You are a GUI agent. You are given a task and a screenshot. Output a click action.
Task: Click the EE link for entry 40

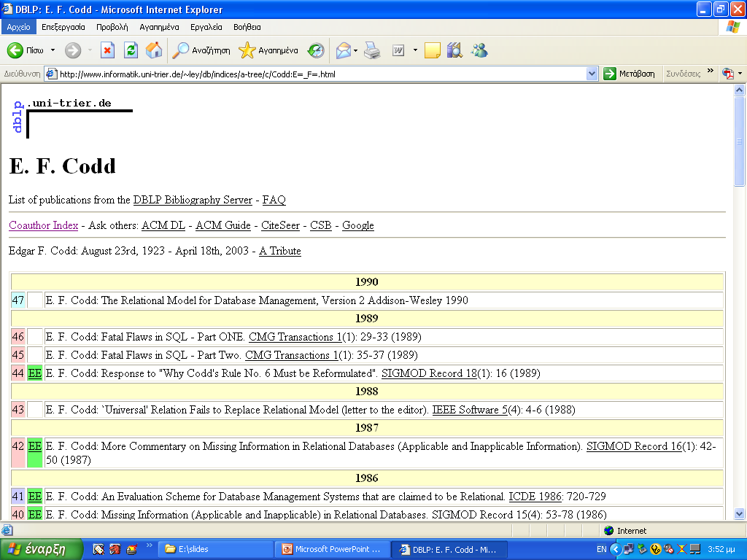click(35, 515)
